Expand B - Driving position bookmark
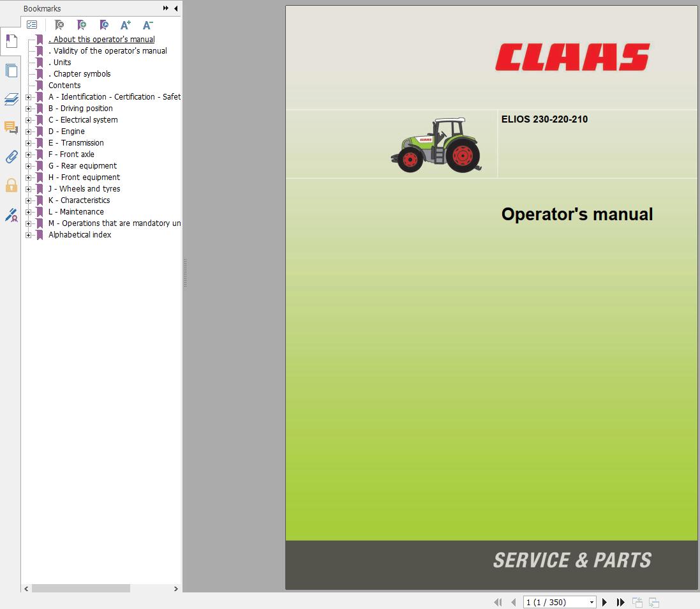The width and height of the screenshot is (700, 609). (29, 109)
